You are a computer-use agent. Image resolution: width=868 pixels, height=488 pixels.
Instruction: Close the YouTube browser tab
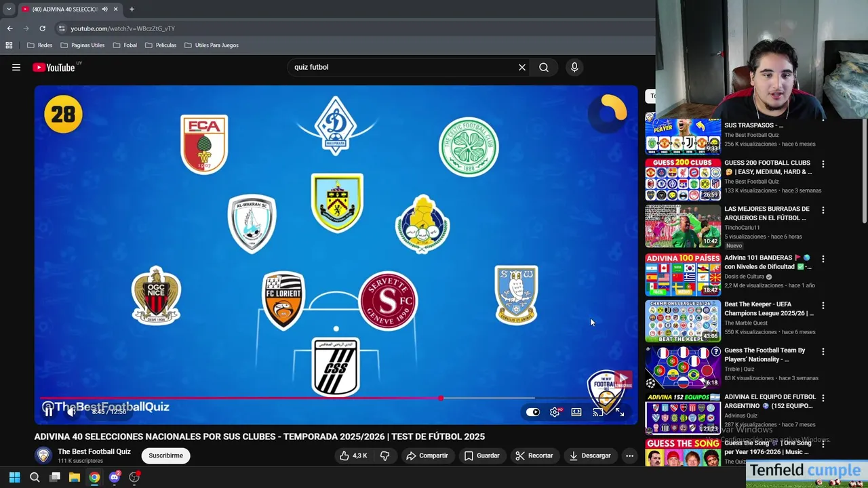click(115, 9)
